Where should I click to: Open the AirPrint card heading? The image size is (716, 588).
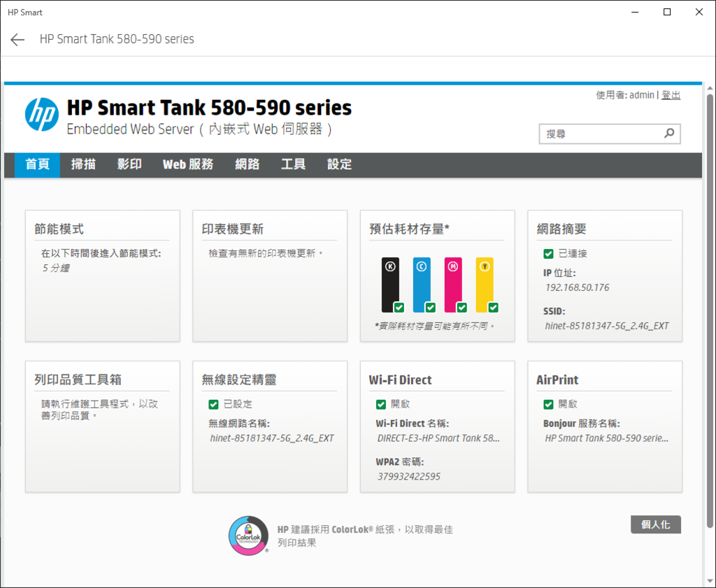[557, 380]
